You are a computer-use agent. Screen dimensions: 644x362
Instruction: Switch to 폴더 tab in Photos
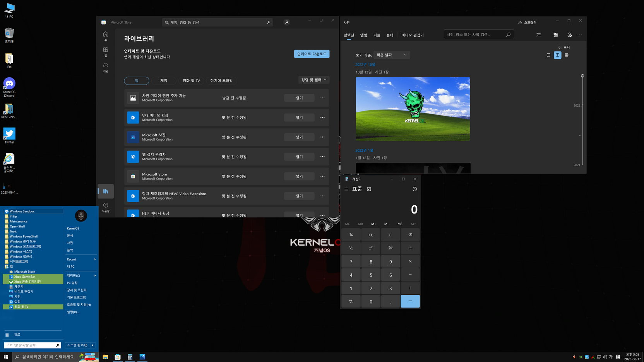click(390, 35)
